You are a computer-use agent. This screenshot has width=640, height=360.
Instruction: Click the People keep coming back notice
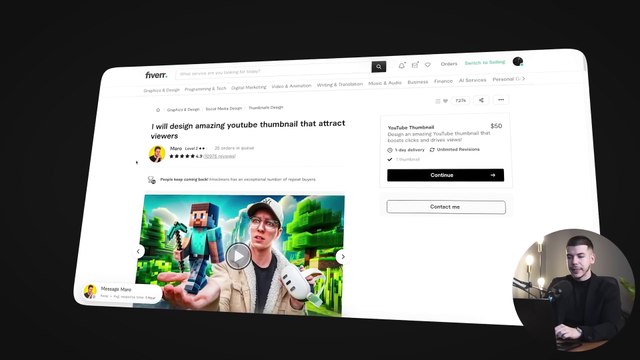click(x=232, y=180)
